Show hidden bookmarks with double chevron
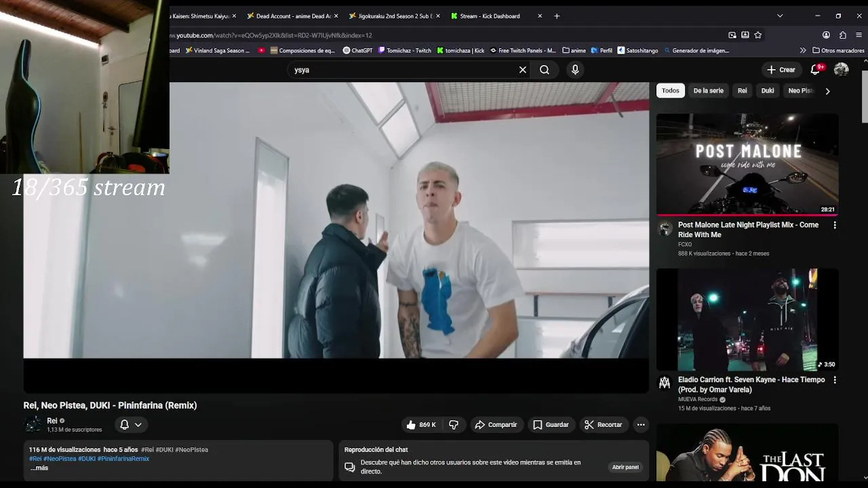868x488 pixels. point(803,51)
